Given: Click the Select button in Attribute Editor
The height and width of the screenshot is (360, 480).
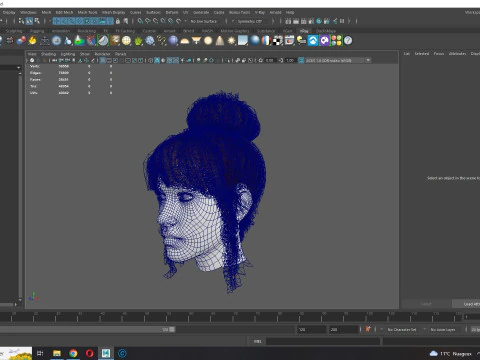Looking at the screenshot, I should point(426,304).
